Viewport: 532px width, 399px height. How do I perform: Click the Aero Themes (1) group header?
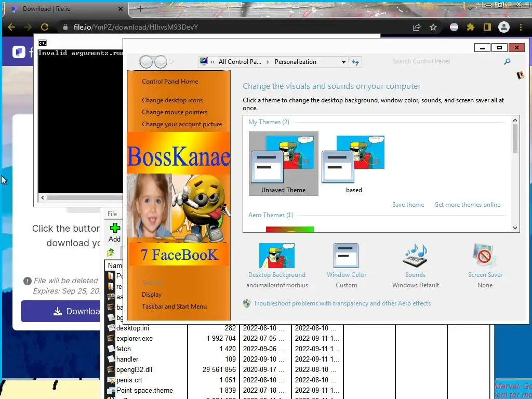click(271, 215)
